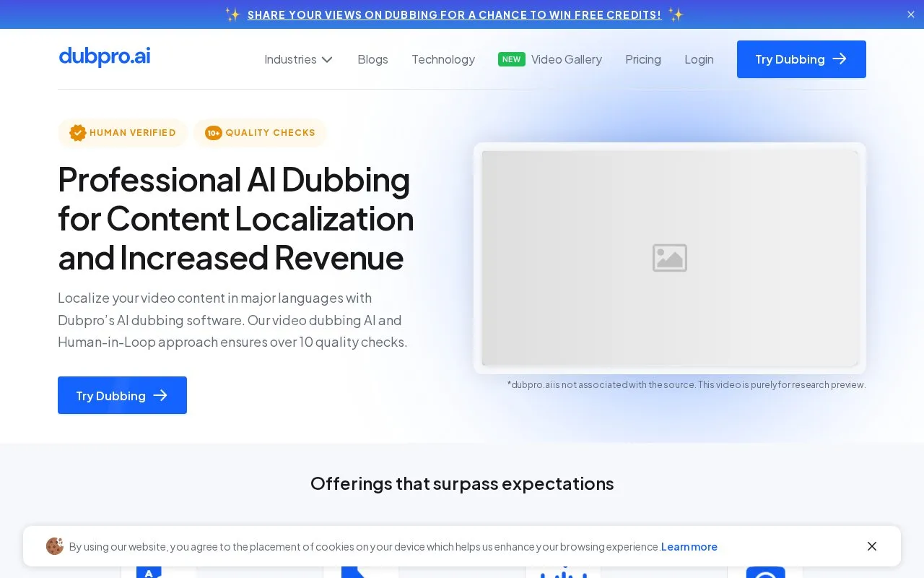Image resolution: width=924 pixels, height=578 pixels.
Task: Click the QUALITY CHECKS label text
Action: [270, 133]
